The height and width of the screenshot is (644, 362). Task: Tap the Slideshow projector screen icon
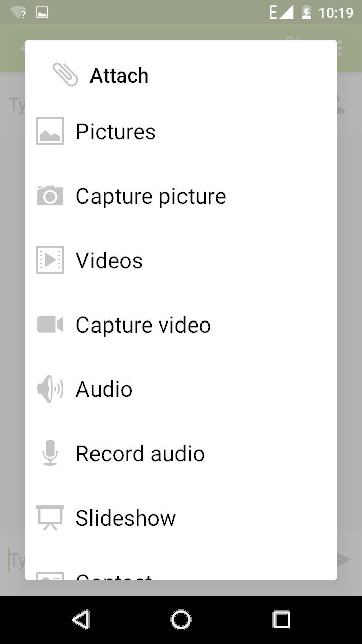click(x=50, y=518)
